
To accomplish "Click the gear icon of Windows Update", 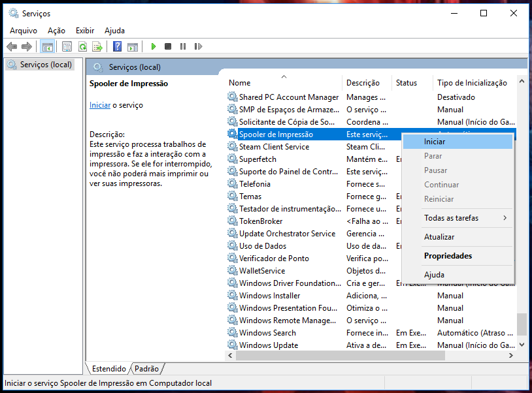I will click(x=233, y=345).
